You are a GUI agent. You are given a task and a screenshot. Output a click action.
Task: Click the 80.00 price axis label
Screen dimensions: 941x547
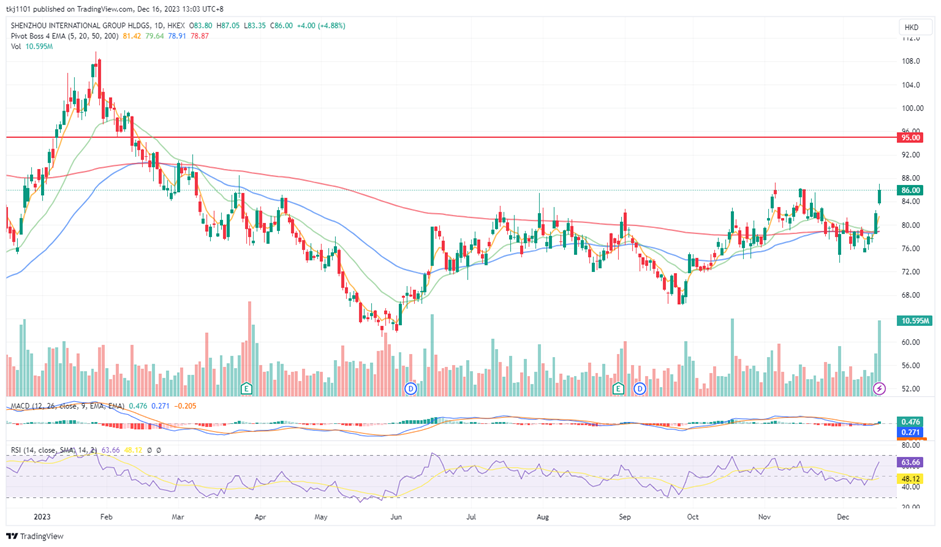coord(910,225)
